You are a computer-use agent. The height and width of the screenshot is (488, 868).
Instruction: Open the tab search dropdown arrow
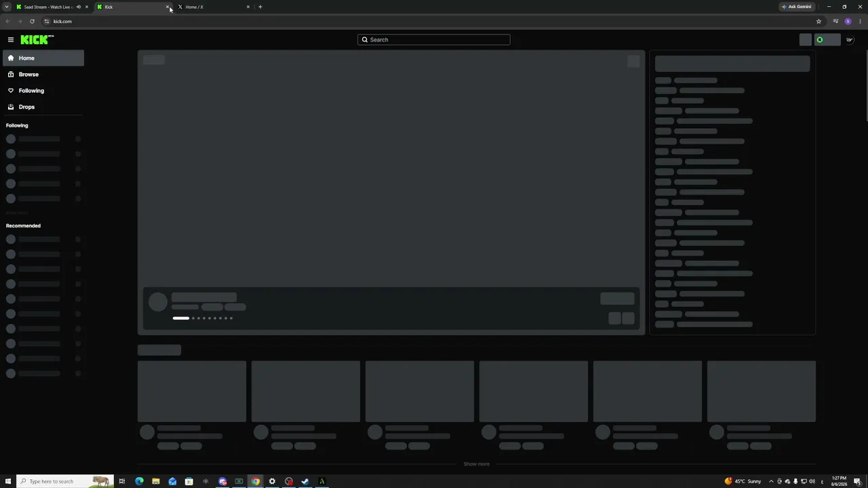[x=7, y=7]
